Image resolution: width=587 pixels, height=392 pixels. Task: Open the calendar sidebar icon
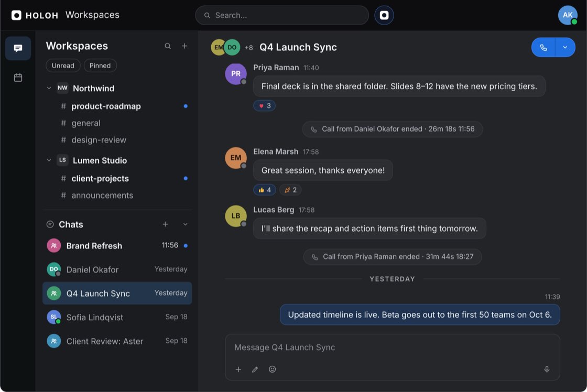point(18,78)
